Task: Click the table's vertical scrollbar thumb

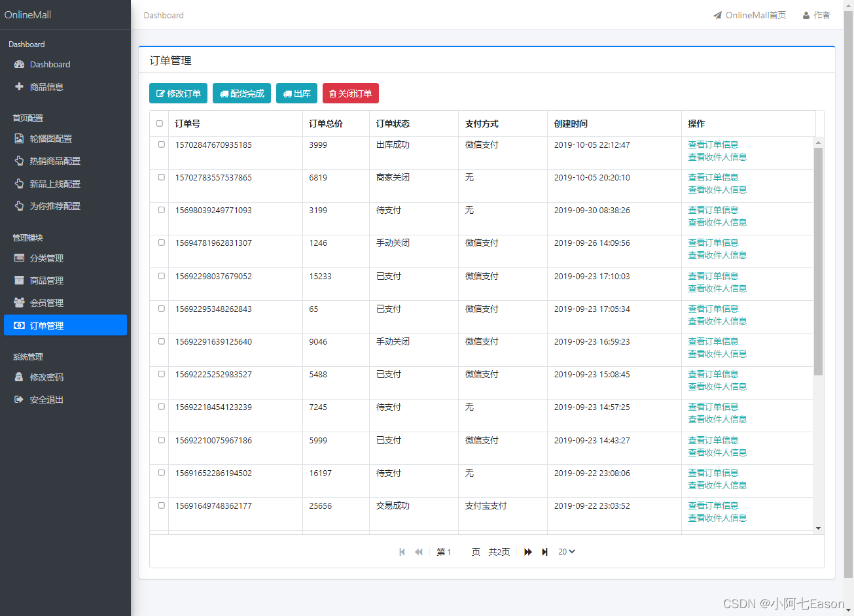Action: pyautogui.click(x=818, y=262)
